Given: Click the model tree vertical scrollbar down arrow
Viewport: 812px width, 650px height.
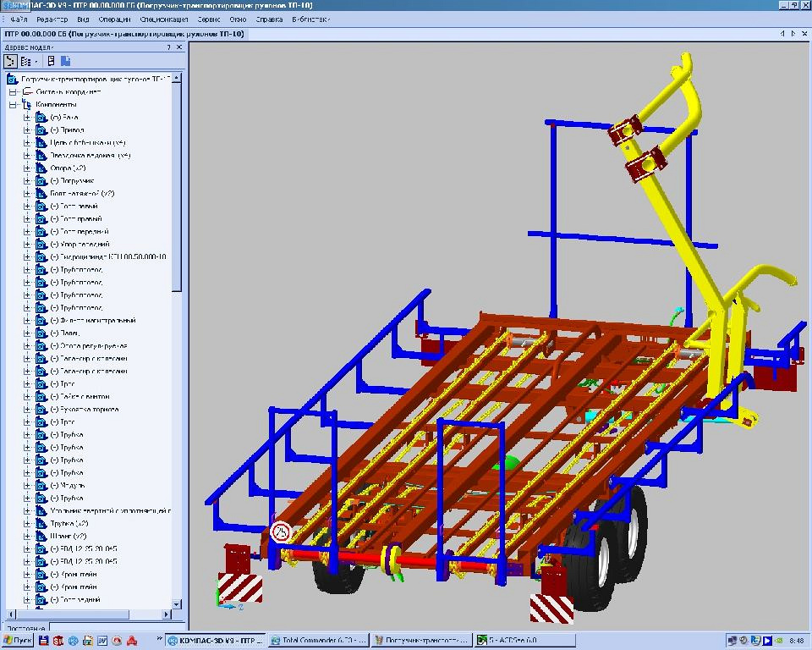Looking at the screenshot, I should [x=177, y=603].
